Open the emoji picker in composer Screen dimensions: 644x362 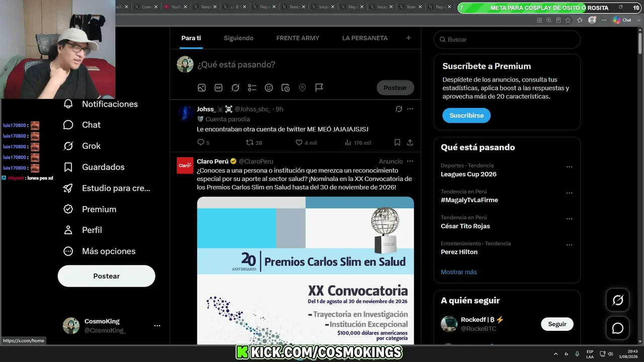click(x=269, y=87)
